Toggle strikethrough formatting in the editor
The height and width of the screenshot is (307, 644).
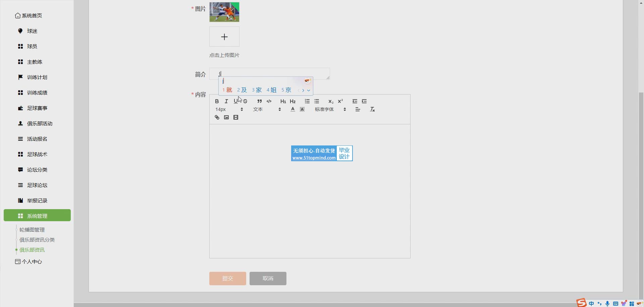coord(246,101)
